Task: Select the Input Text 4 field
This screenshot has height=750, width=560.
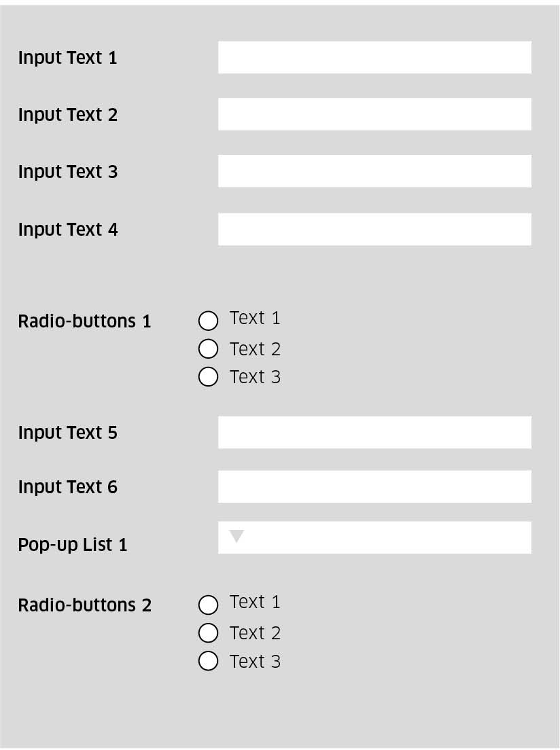Action: click(374, 229)
